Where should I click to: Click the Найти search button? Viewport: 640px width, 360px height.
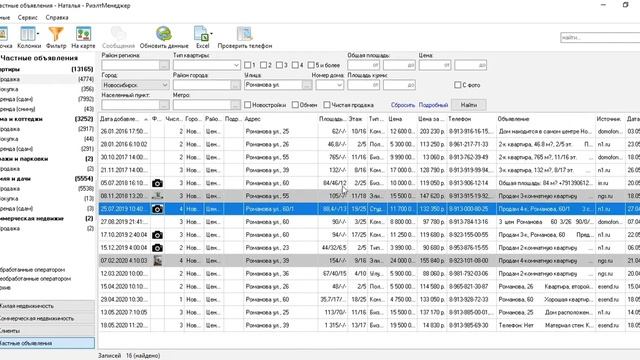469,105
